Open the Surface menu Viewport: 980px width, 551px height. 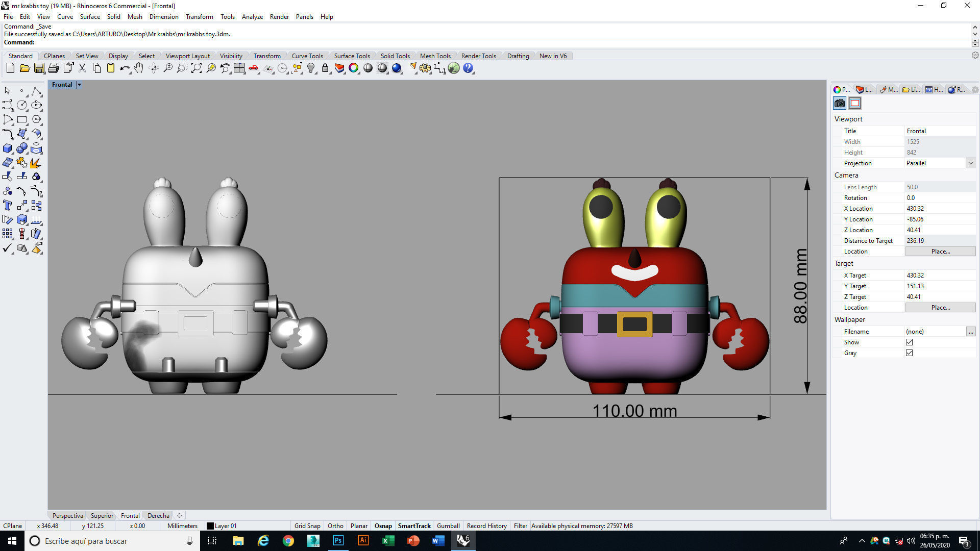click(90, 17)
